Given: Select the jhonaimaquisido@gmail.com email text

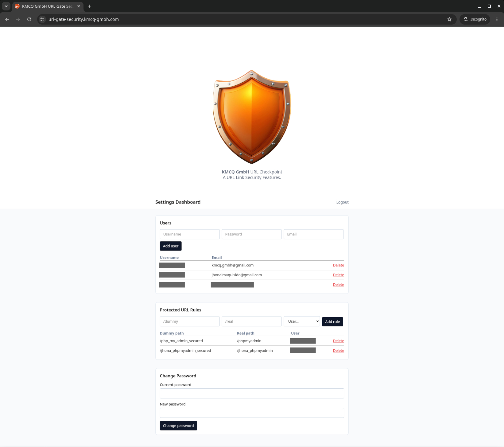Looking at the screenshot, I should pyautogui.click(x=237, y=275).
